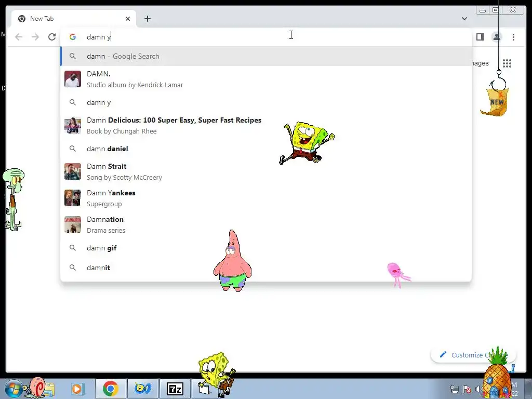
Task: Click the magnifier icon beside 'damn daniel'
Action: pyautogui.click(x=73, y=149)
